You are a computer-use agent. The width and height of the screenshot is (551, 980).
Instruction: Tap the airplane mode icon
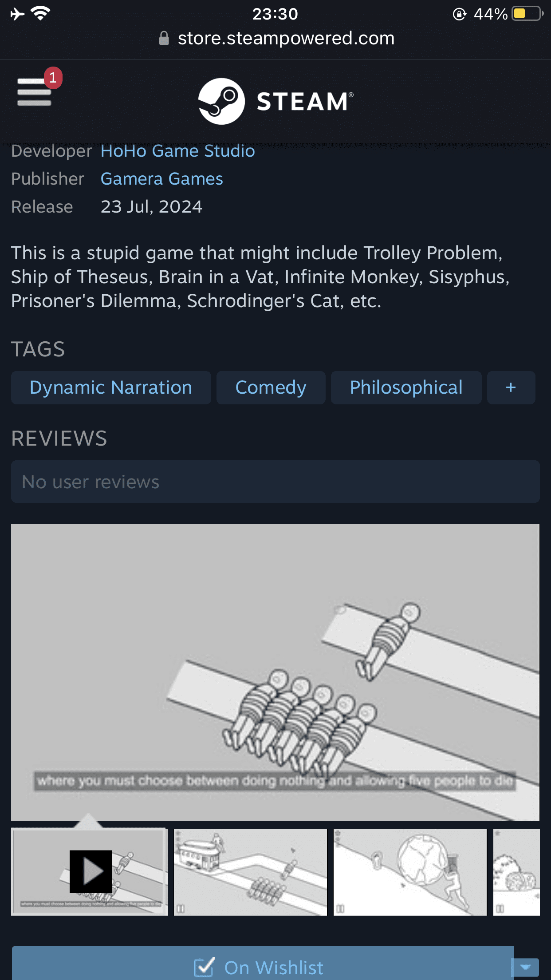[x=17, y=14]
